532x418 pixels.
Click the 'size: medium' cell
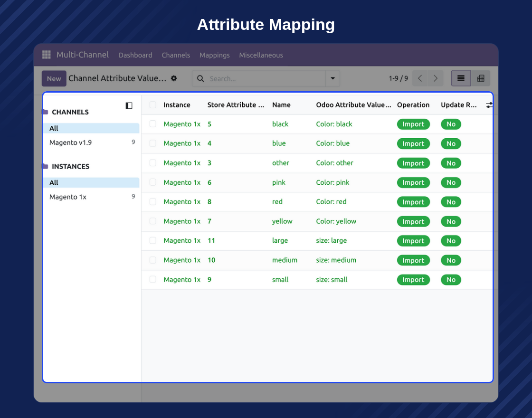pos(336,260)
